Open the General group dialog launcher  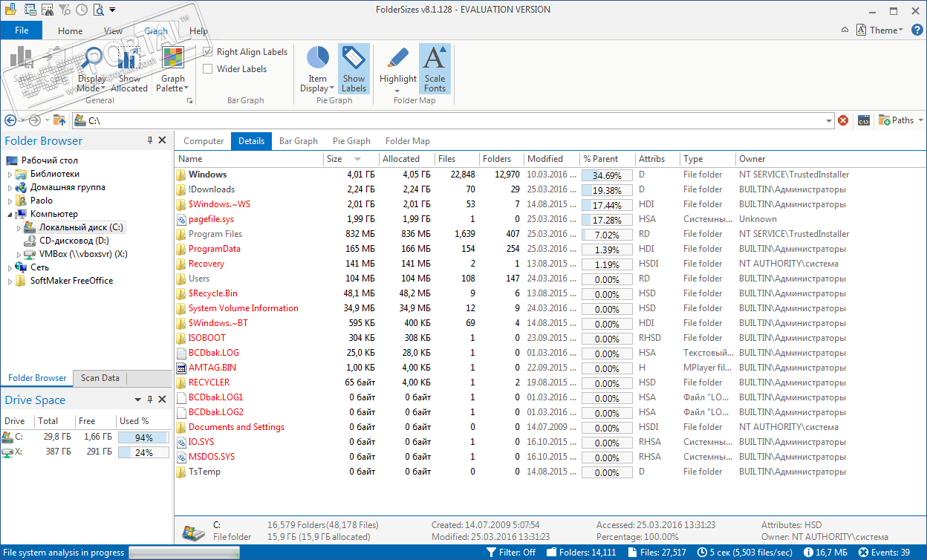tap(189, 100)
